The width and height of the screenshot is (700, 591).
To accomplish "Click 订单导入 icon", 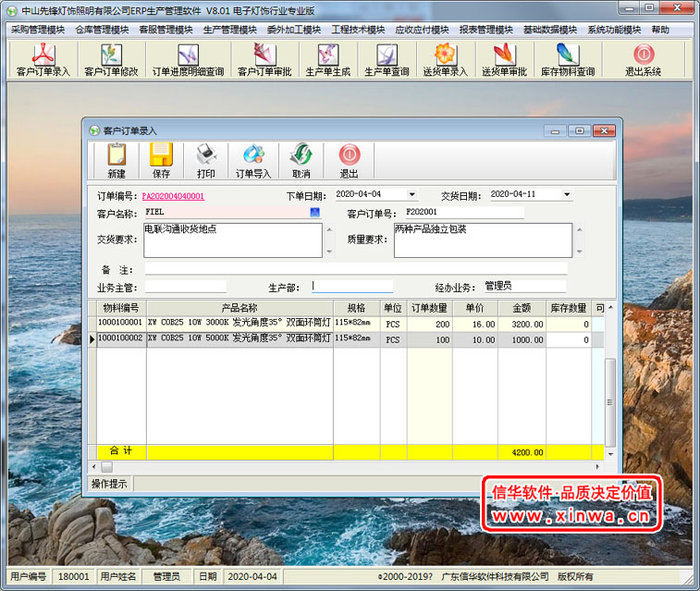I will pos(253,161).
